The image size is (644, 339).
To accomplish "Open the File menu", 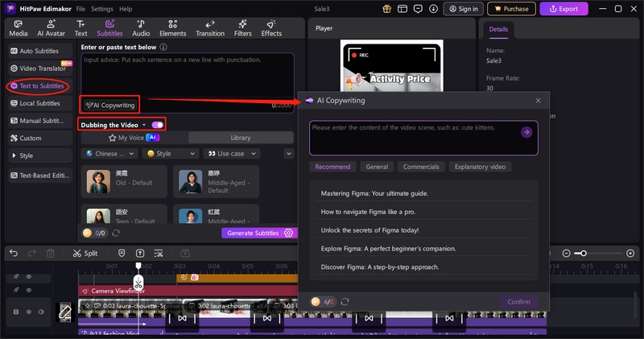I will 81,9.
